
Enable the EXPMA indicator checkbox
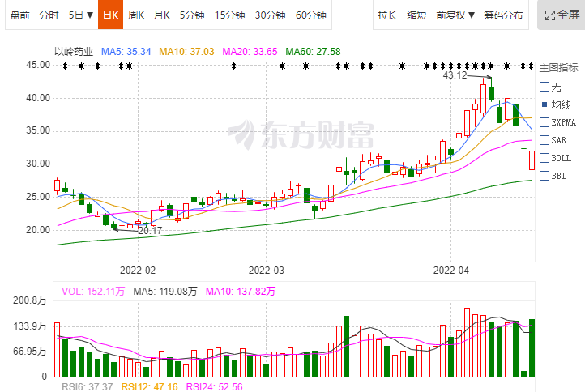544,122
